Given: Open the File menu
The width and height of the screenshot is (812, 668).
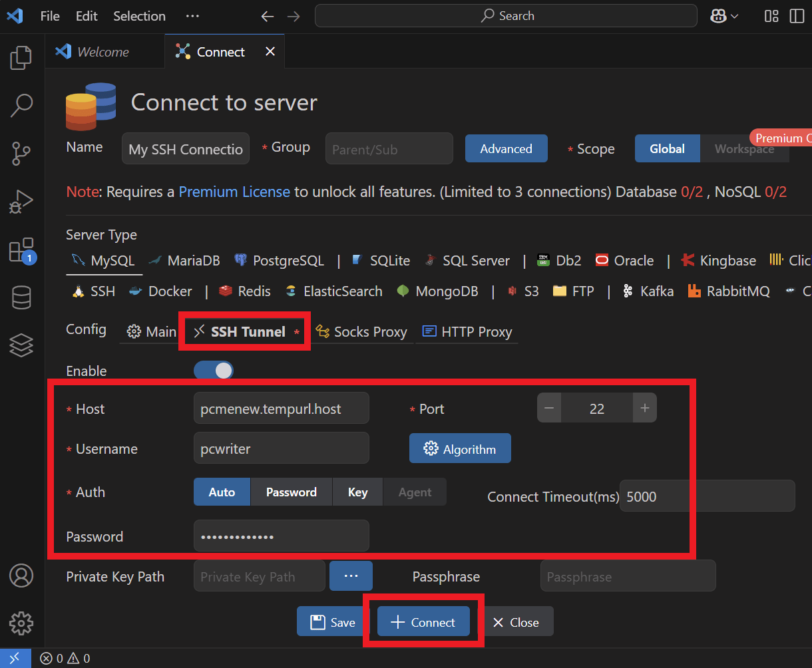Looking at the screenshot, I should [50, 16].
